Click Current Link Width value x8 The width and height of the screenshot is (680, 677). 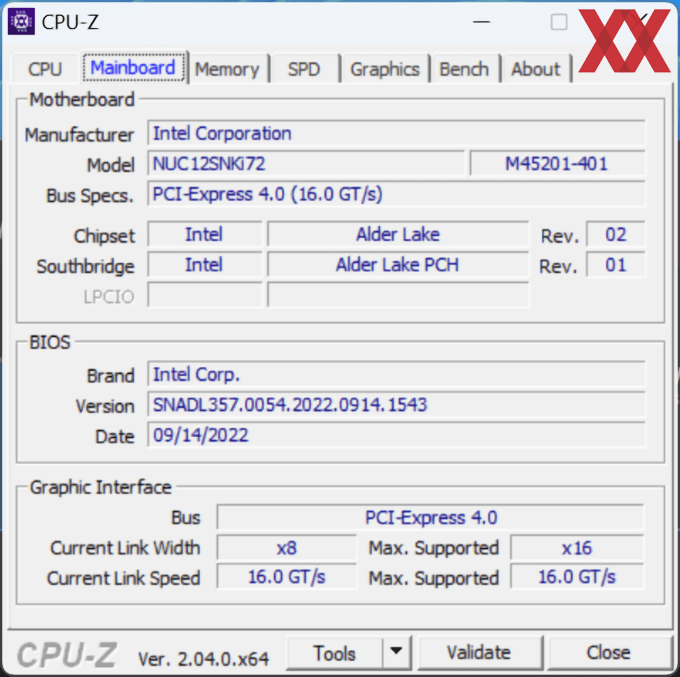pos(287,548)
